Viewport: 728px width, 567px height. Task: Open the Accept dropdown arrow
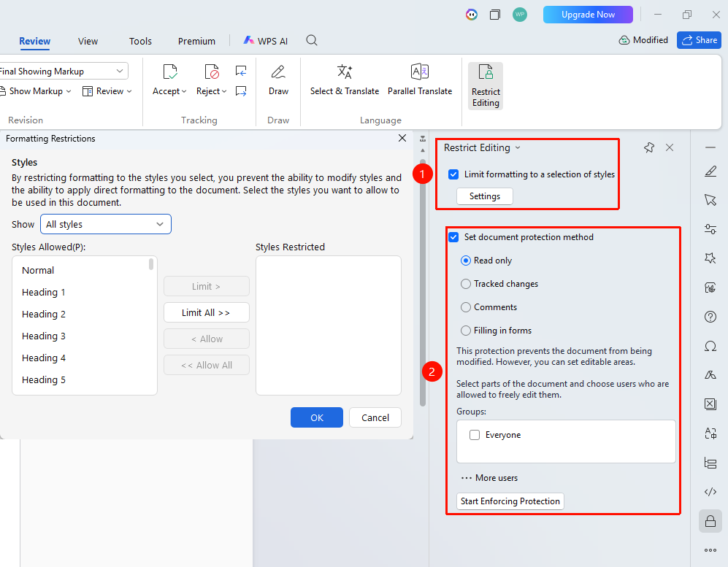(184, 91)
